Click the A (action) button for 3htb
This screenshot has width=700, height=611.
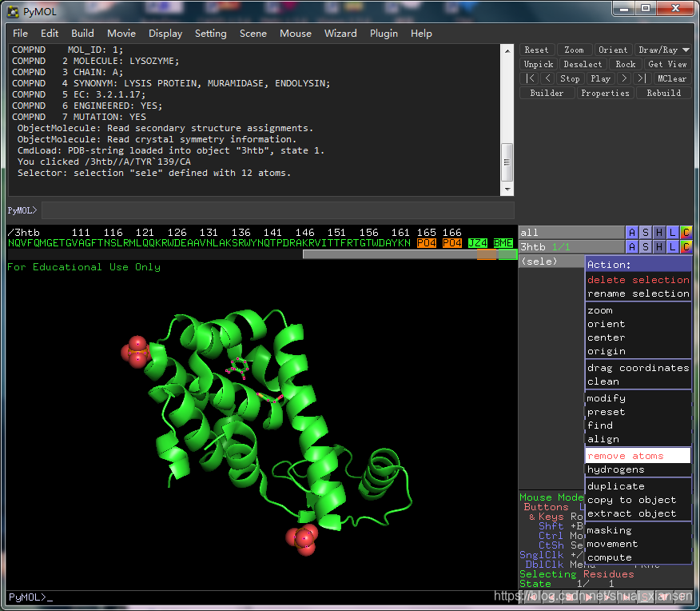click(x=632, y=247)
